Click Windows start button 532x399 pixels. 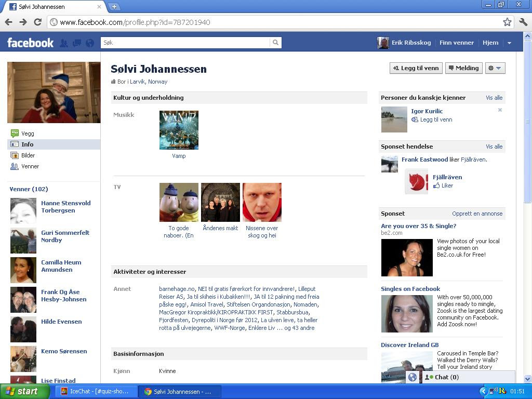coord(24,392)
